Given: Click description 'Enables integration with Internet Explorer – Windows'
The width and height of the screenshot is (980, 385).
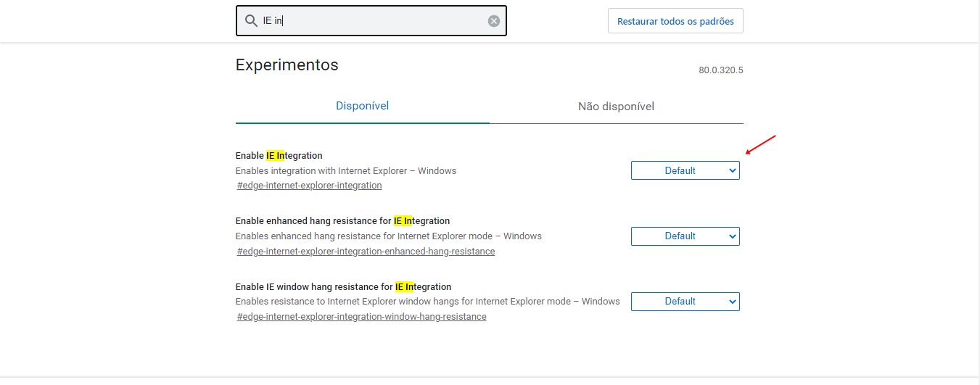Looking at the screenshot, I should 346,171.
